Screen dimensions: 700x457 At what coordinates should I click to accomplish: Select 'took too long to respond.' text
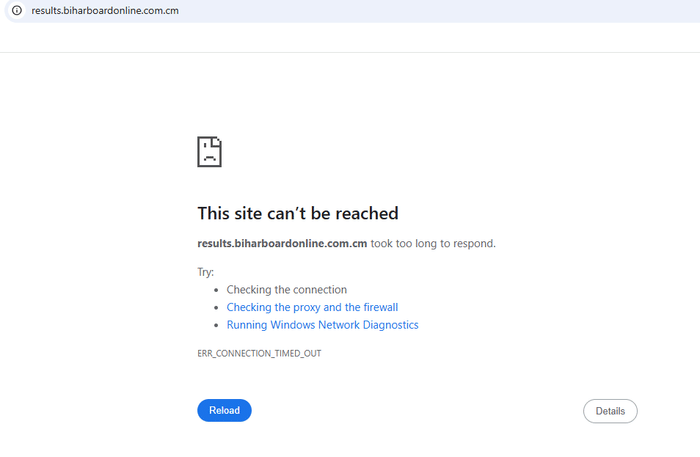point(433,243)
